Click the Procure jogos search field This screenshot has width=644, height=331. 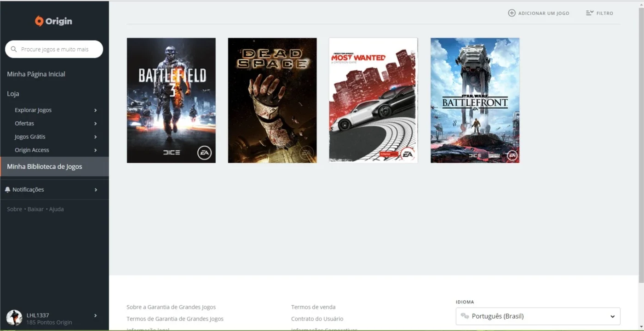pos(54,49)
